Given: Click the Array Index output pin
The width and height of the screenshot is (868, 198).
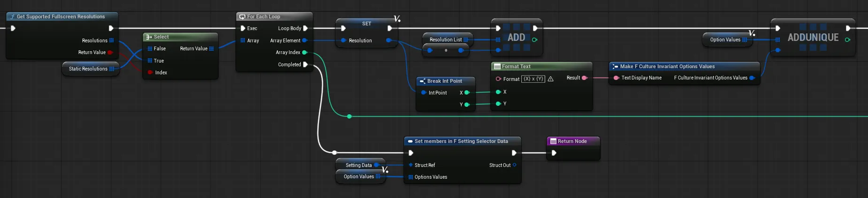Looking at the screenshot, I should [305, 52].
